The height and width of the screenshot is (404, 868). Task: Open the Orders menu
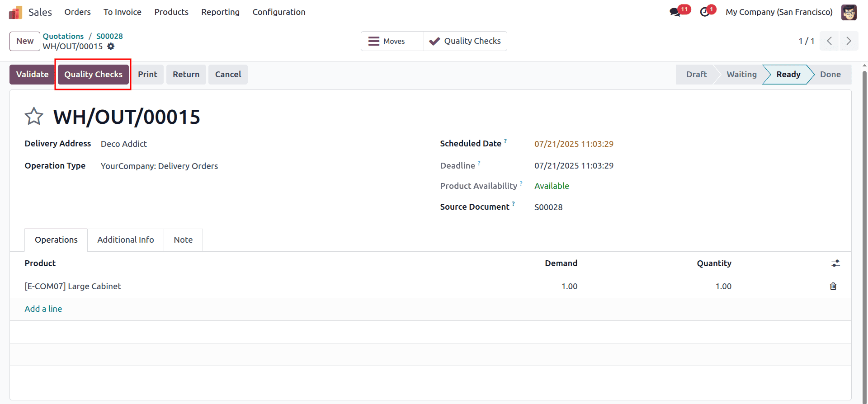pyautogui.click(x=77, y=12)
